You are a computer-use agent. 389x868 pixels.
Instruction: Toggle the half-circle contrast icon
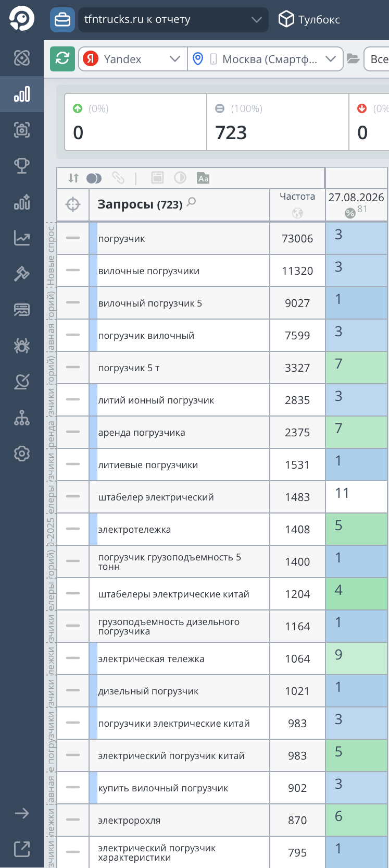click(x=180, y=178)
